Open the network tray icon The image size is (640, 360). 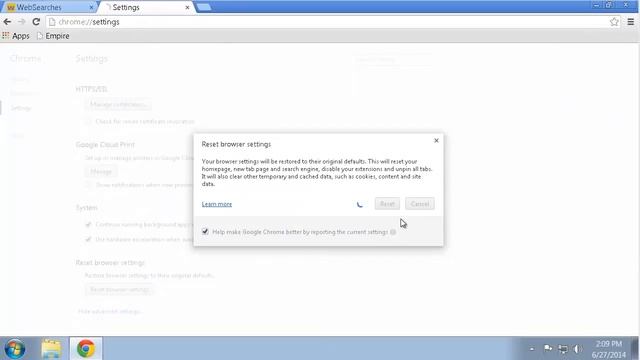tap(563, 349)
